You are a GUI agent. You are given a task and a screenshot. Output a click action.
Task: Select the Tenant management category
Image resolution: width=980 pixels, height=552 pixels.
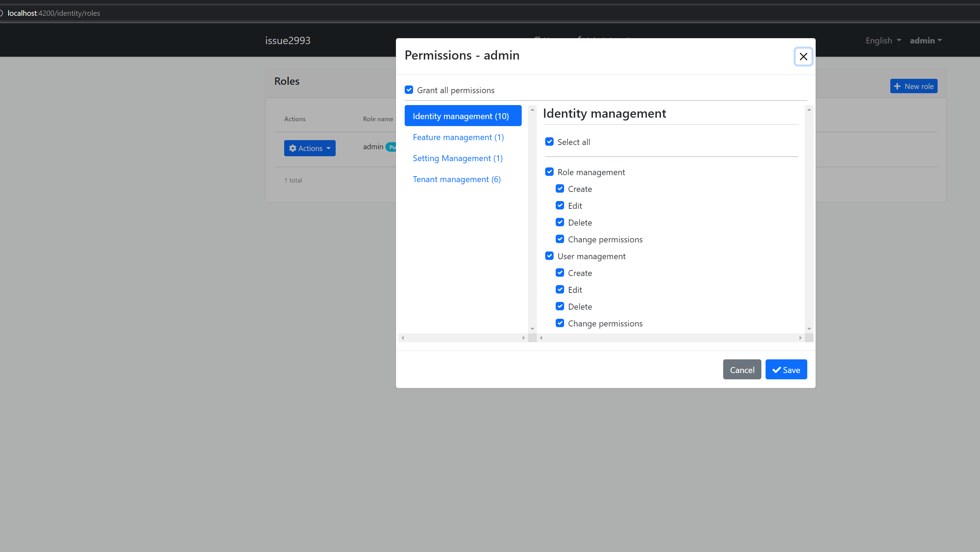457,179
